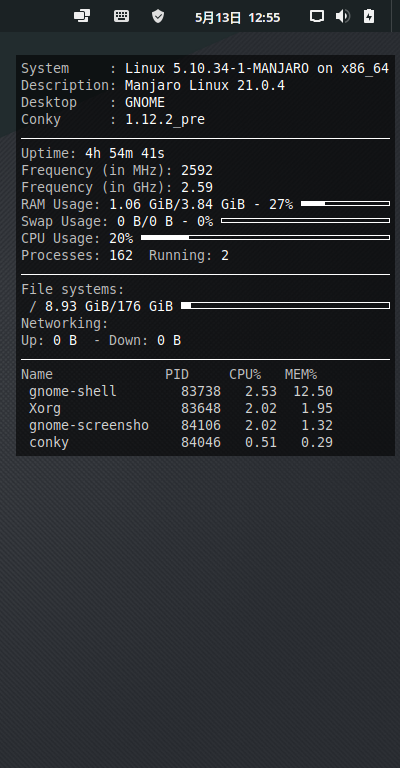Open the on-screen keyboard tray icon
Screen dimensions: 400x768
point(121,16)
